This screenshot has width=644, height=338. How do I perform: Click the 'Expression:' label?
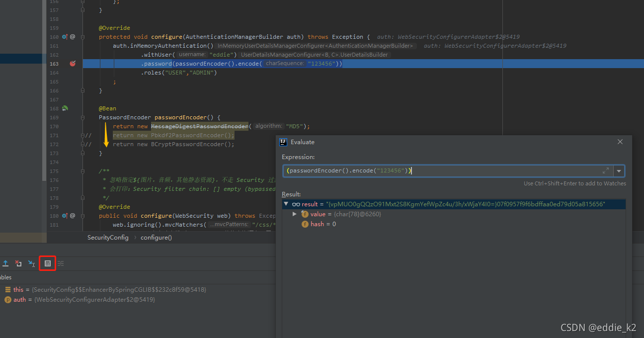point(298,157)
